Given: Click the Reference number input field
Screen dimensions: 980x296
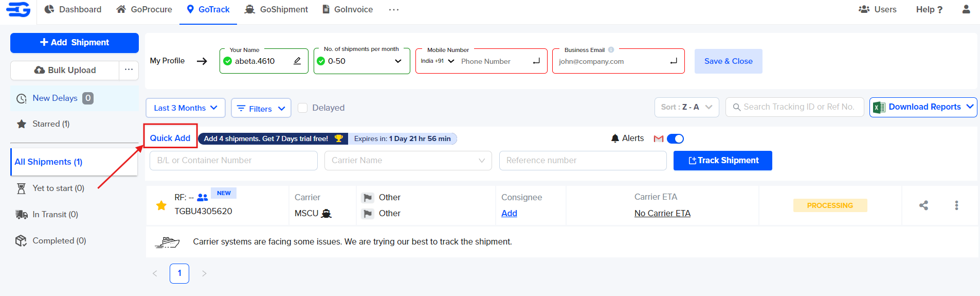Looking at the screenshot, I should [583, 161].
